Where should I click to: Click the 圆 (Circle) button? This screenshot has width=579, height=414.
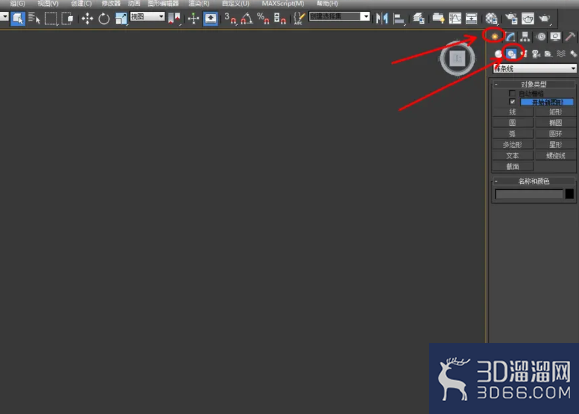pos(513,123)
